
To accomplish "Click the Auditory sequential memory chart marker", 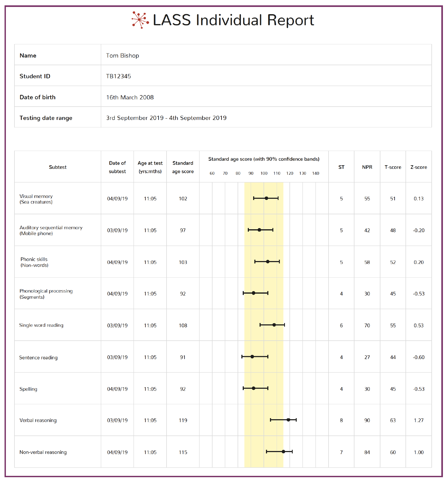I will tap(259, 230).
